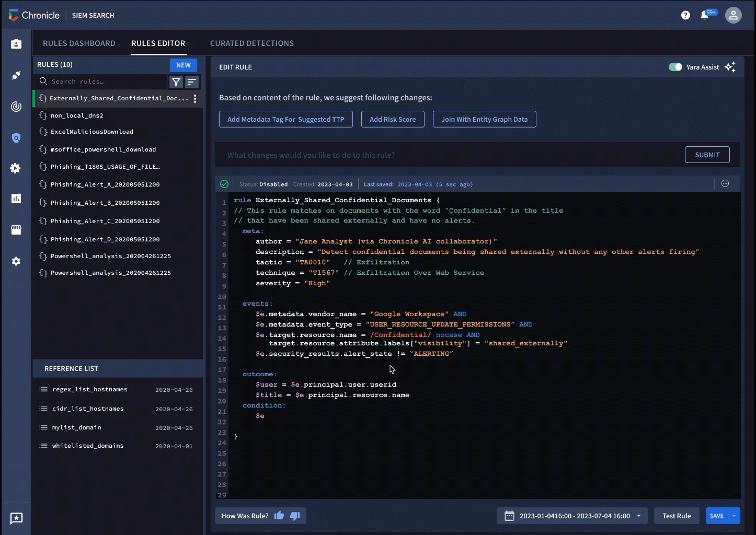The height and width of the screenshot is (535, 756).
Task: Click the Search rules input field
Action: click(102, 82)
